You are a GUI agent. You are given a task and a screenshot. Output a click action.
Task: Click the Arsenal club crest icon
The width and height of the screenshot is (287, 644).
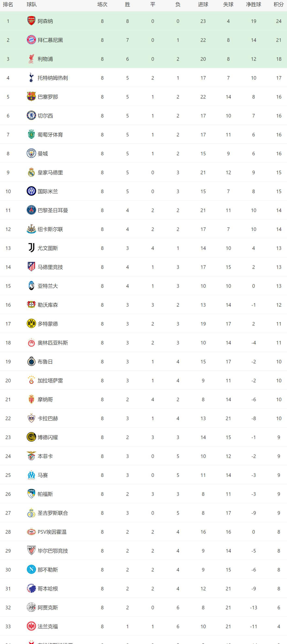pos(31,21)
